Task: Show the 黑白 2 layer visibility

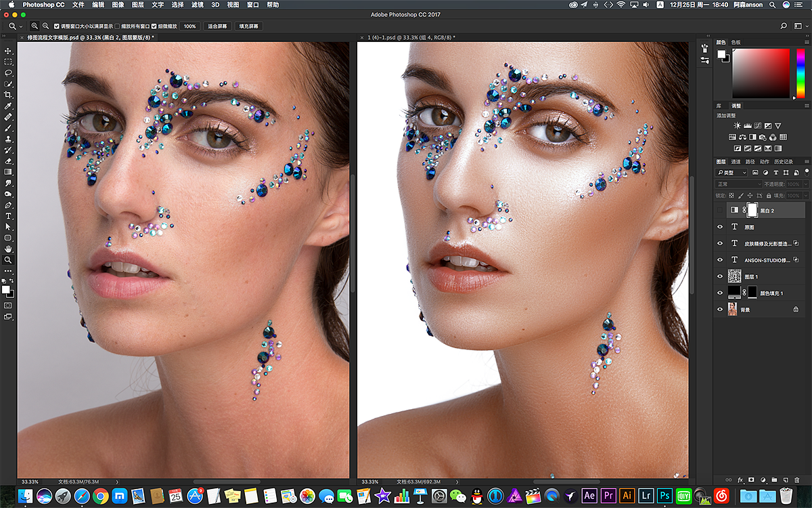Action: click(720, 211)
